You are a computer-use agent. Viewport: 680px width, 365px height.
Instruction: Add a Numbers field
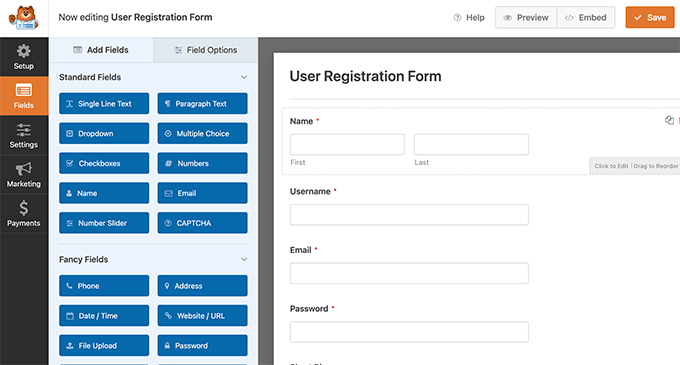[203, 163]
